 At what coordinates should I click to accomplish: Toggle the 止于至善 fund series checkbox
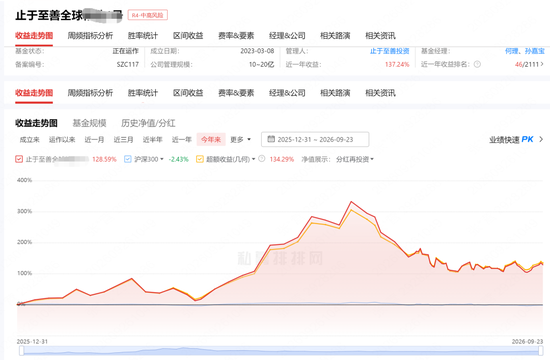(19, 159)
